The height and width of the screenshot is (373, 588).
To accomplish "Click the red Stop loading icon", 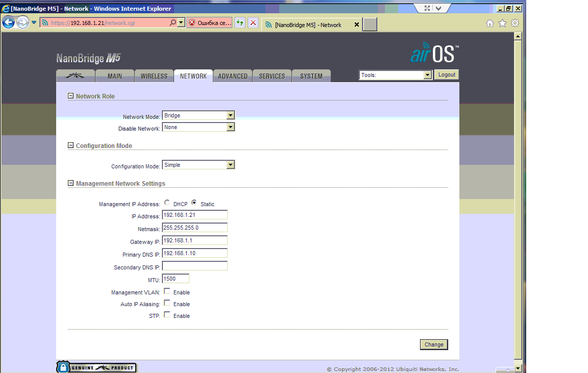I will point(253,23).
